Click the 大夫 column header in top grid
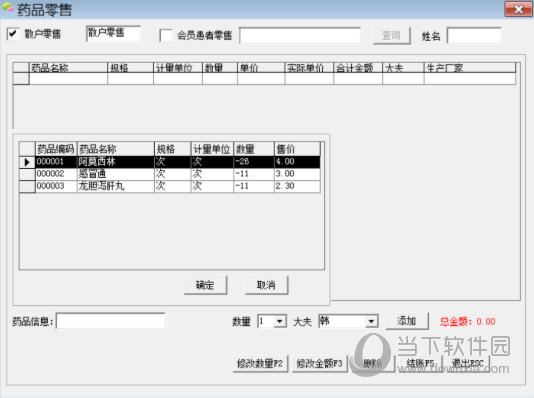 tap(403, 68)
